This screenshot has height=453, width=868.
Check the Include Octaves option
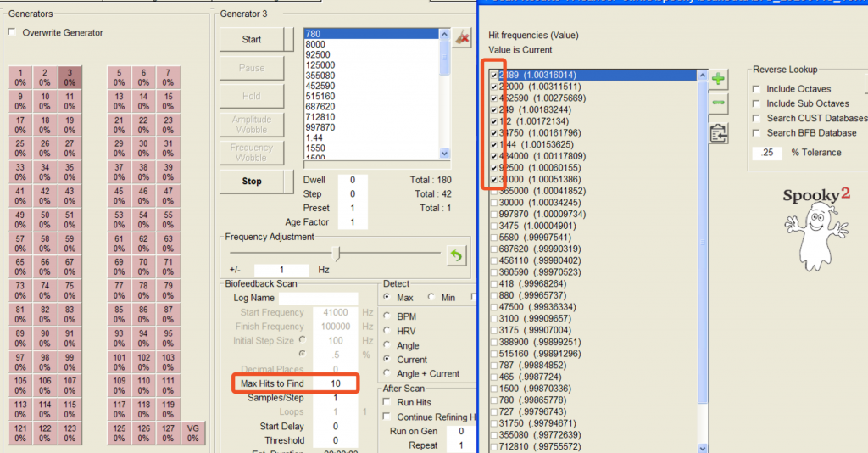click(757, 89)
